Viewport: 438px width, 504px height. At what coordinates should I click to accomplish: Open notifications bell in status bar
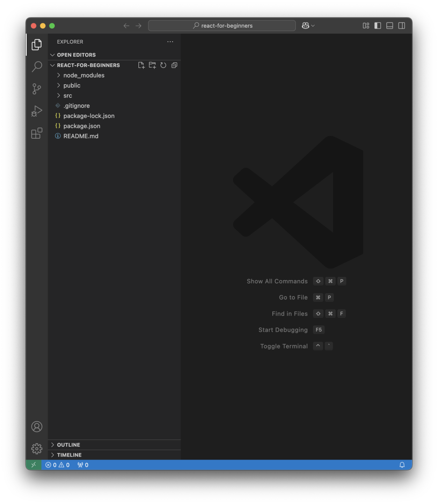tap(401, 465)
